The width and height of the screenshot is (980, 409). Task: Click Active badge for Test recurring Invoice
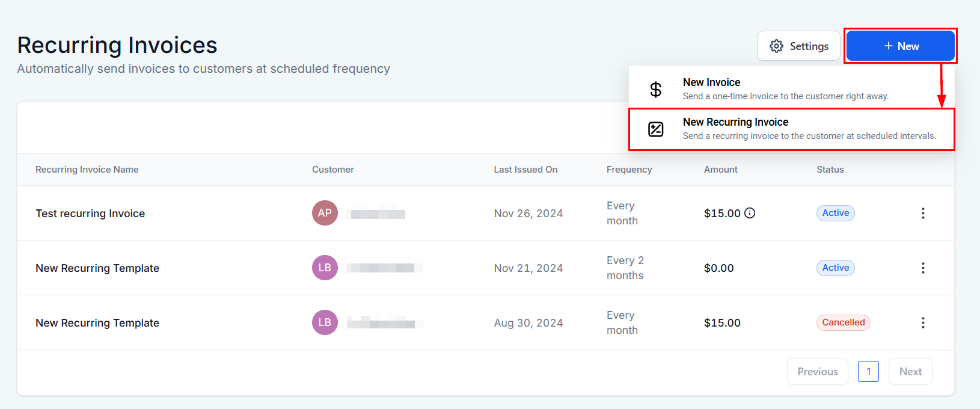tap(836, 213)
